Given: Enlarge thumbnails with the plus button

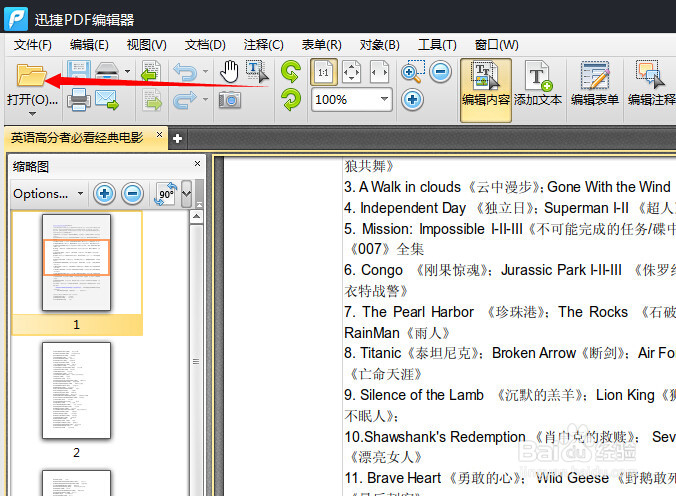Looking at the screenshot, I should click(x=104, y=194).
